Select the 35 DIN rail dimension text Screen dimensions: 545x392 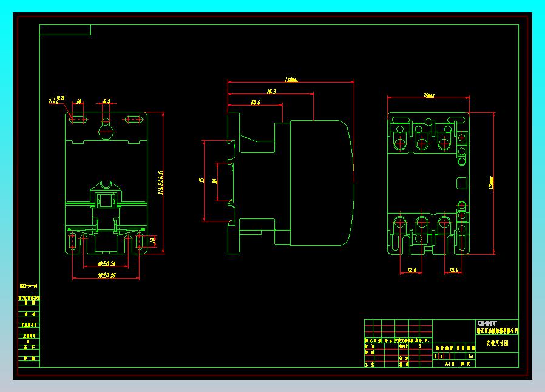215,181
